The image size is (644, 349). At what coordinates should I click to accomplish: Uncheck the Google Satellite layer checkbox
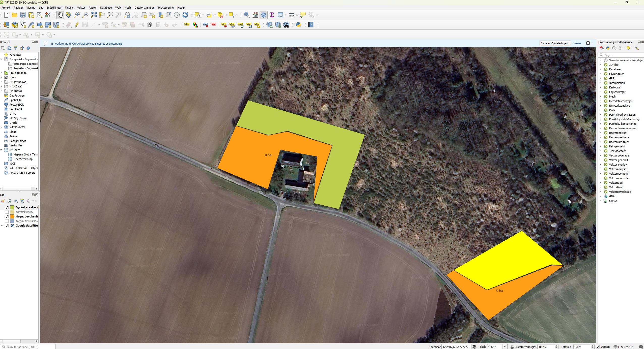(7, 226)
